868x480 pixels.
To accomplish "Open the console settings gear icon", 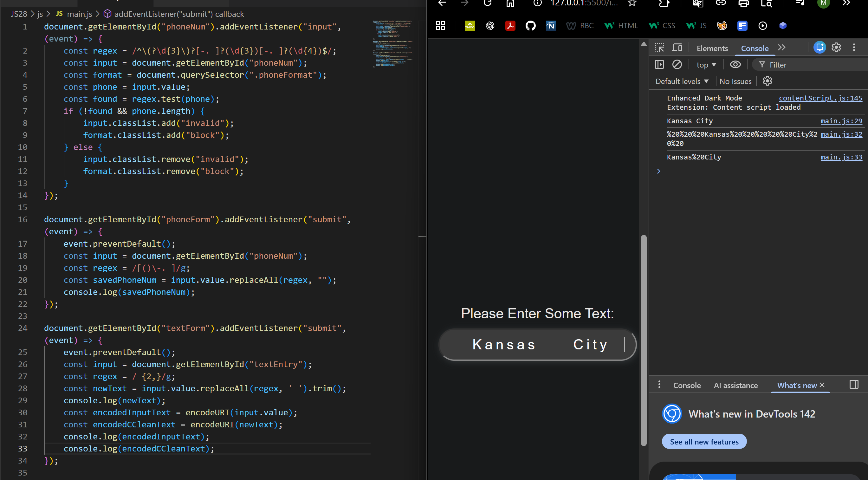I will pos(767,81).
